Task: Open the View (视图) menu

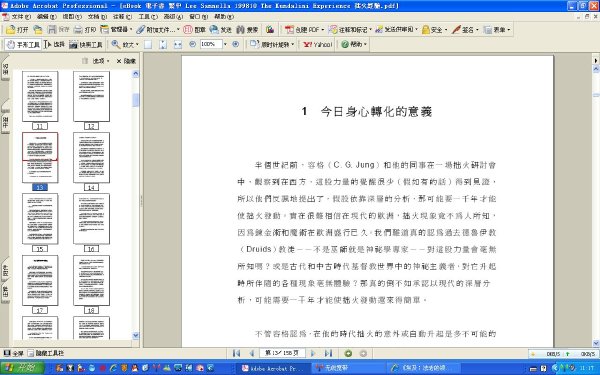Action: point(72,17)
